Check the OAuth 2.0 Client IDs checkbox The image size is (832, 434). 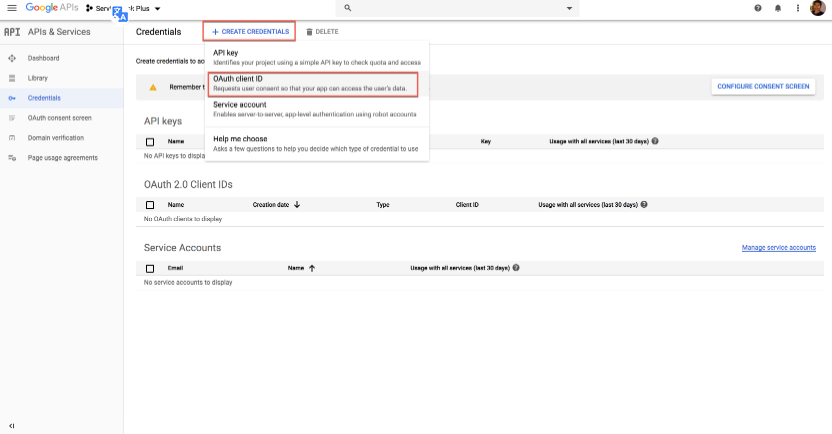tap(150, 205)
